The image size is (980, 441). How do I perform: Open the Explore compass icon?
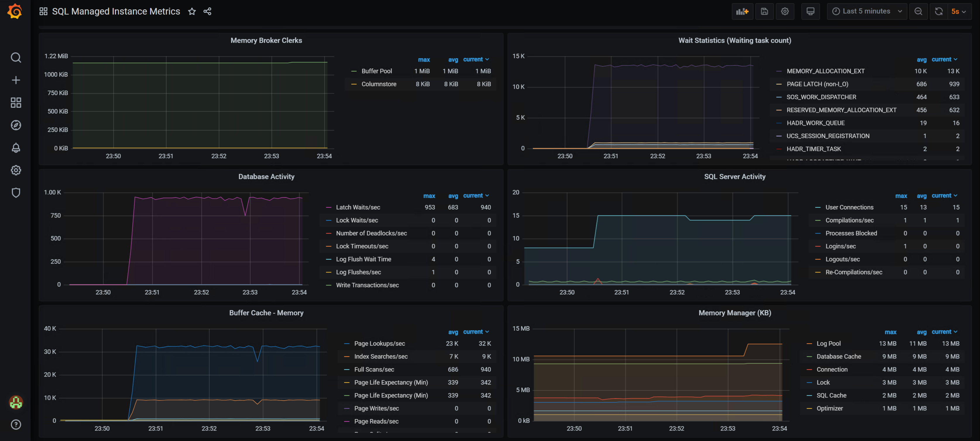point(16,125)
